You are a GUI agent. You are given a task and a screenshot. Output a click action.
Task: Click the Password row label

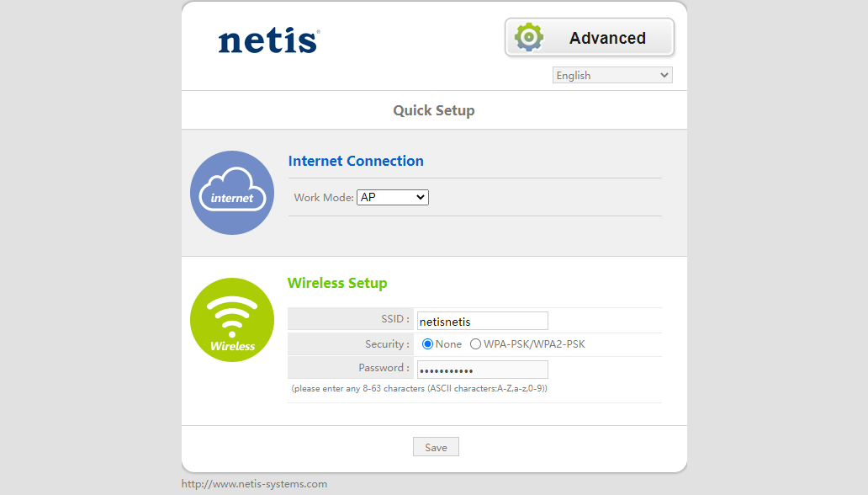coord(384,368)
